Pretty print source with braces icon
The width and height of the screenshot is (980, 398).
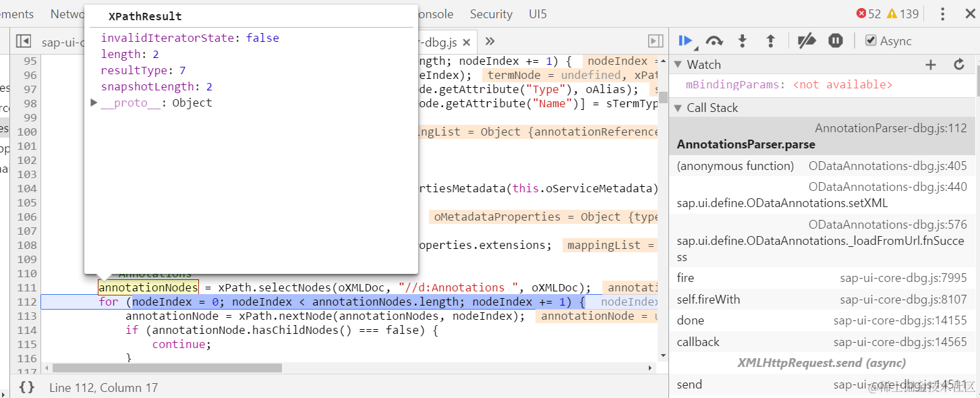[x=27, y=387]
